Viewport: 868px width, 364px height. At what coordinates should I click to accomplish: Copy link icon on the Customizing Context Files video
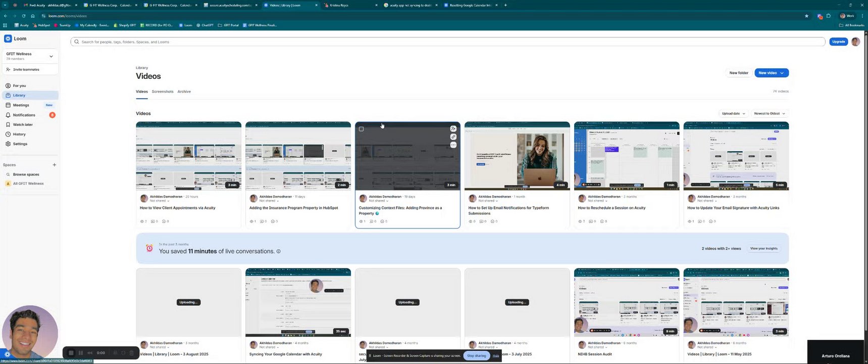click(453, 137)
